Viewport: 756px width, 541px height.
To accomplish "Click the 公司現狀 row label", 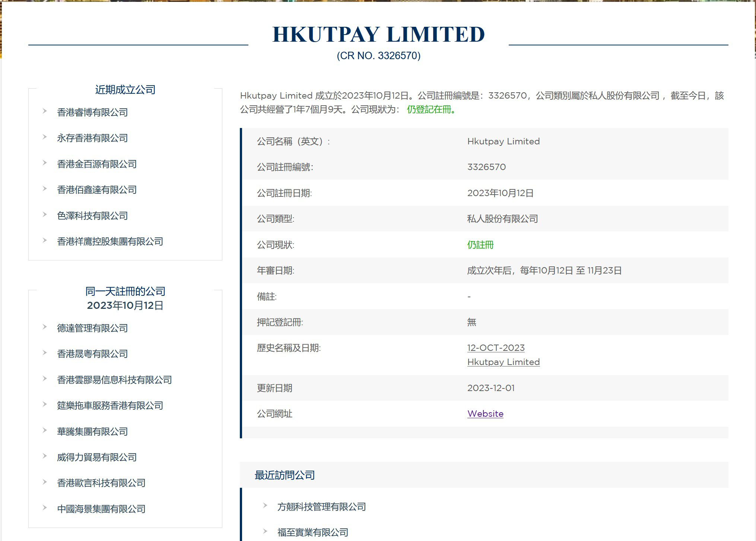I will (276, 245).
